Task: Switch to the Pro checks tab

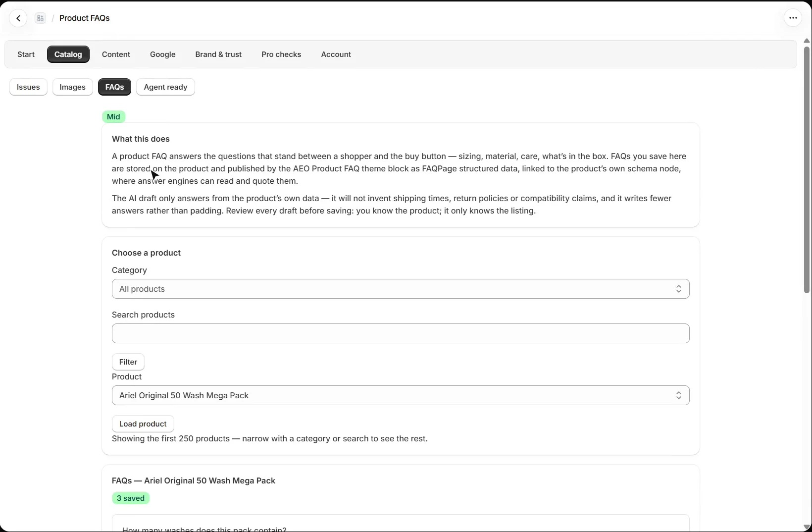Action: pos(281,54)
